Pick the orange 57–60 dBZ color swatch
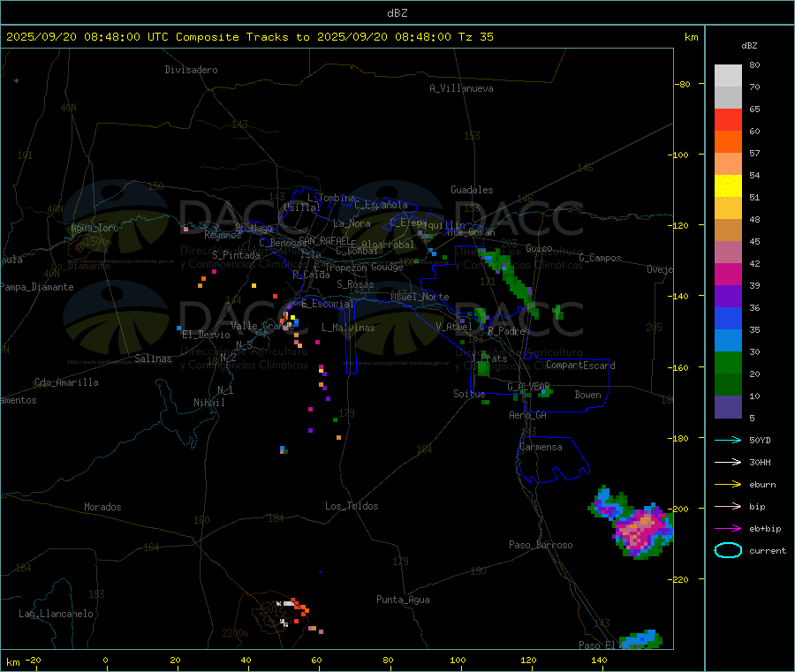Viewport: 795px width, 672px height. (x=728, y=142)
